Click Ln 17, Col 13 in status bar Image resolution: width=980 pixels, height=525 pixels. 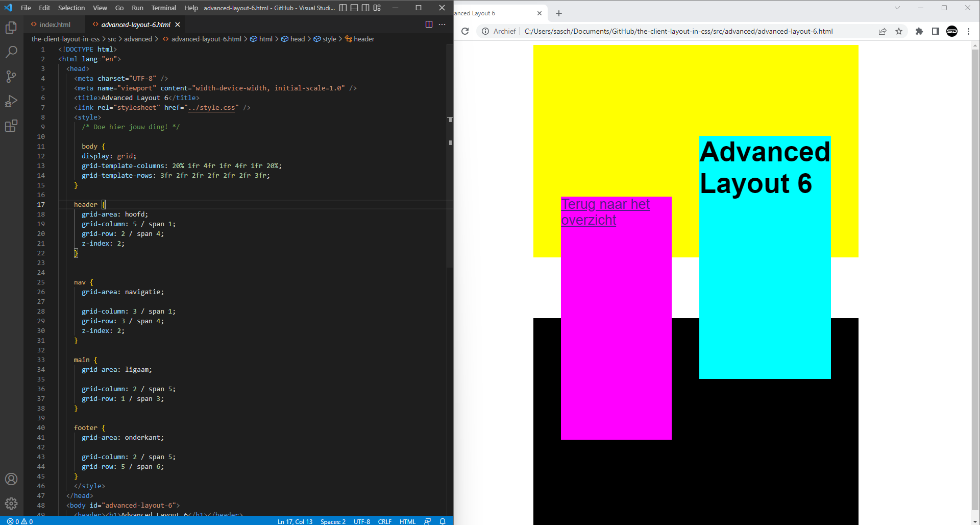(x=295, y=521)
